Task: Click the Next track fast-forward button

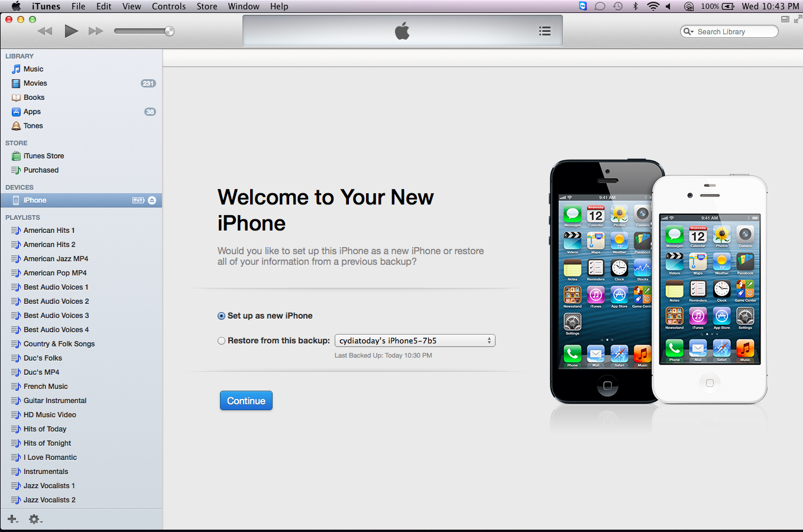Action: 96,31
